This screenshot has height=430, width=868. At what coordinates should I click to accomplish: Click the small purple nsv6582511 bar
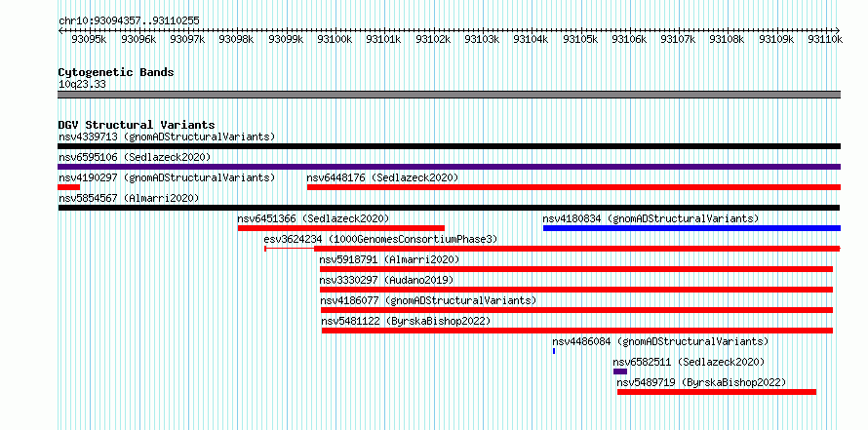click(620, 371)
